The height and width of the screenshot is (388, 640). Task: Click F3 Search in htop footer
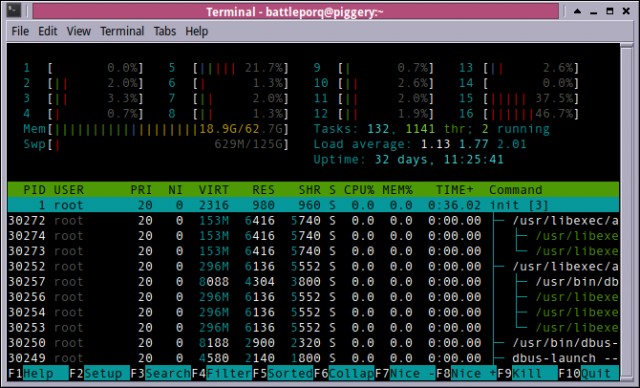161,373
